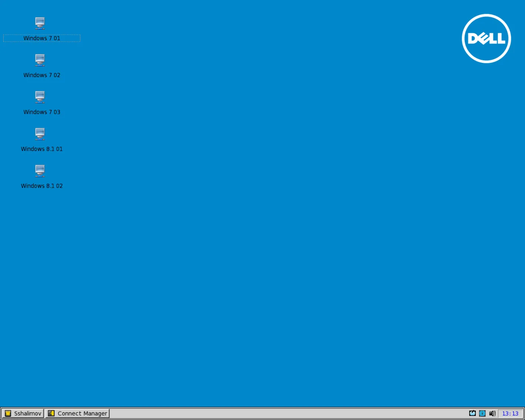The width and height of the screenshot is (525, 420).
Task: Open the Sshalimov user menu button
Action: tap(23, 413)
